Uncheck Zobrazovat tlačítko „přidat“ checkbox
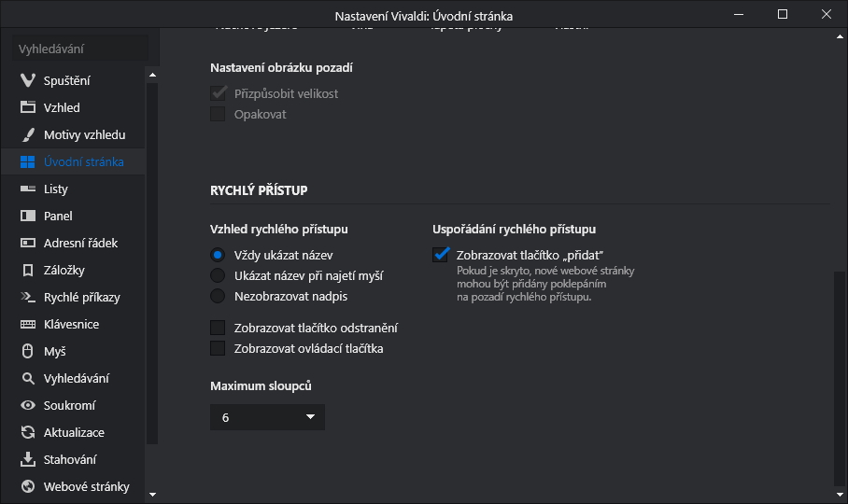 [x=442, y=255]
